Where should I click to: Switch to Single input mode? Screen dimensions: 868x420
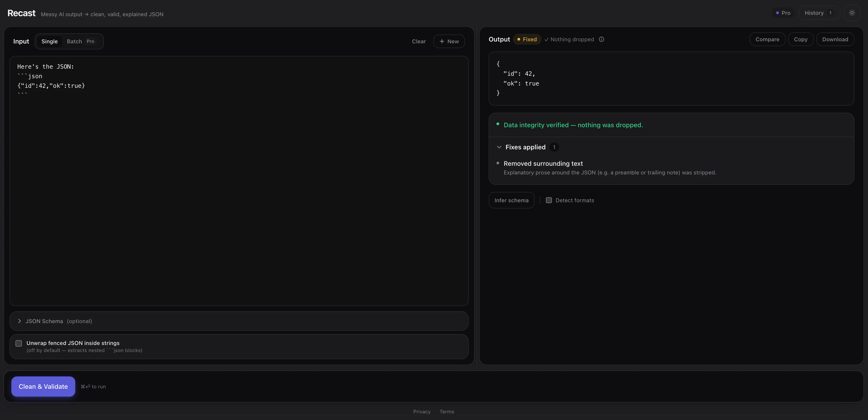[49, 41]
